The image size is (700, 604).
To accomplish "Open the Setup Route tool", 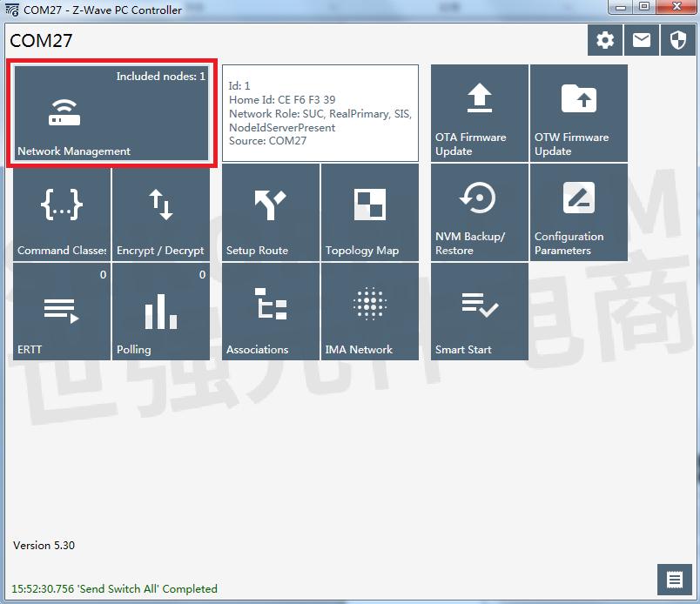I will (270, 211).
